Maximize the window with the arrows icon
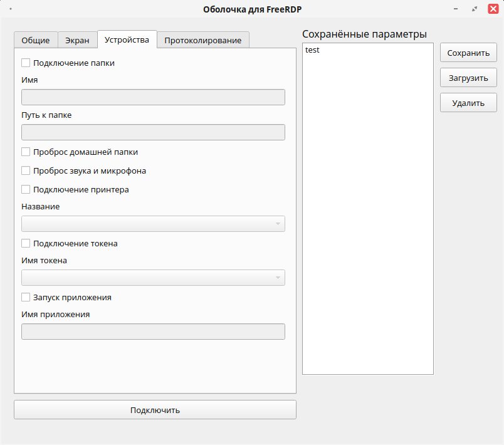Viewport: 504px width, 445px height. tap(475, 9)
